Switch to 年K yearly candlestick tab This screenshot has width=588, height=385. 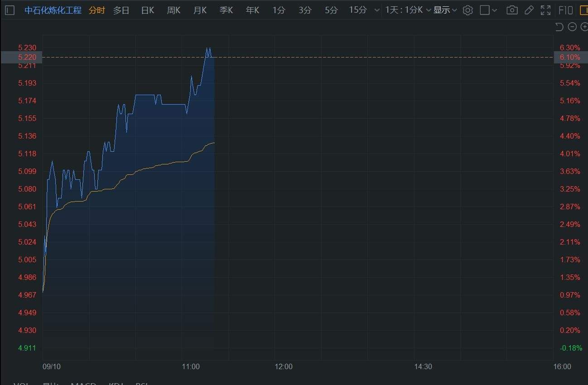coord(253,10)
